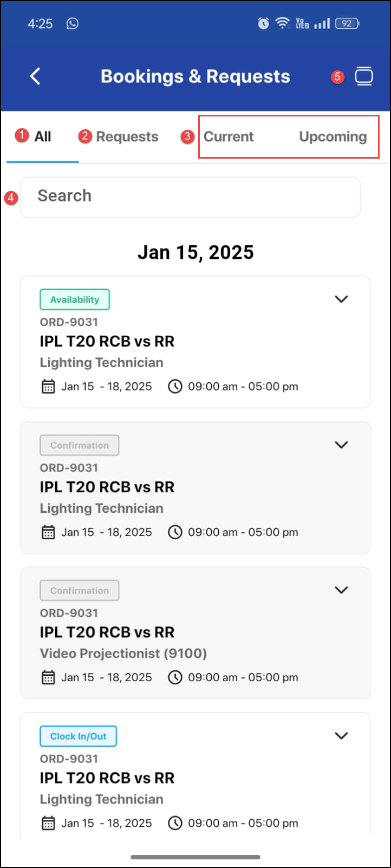Screen dimensions: 391x868
Task: Tap the alarm icon in status bar
Action: (263, 23)
